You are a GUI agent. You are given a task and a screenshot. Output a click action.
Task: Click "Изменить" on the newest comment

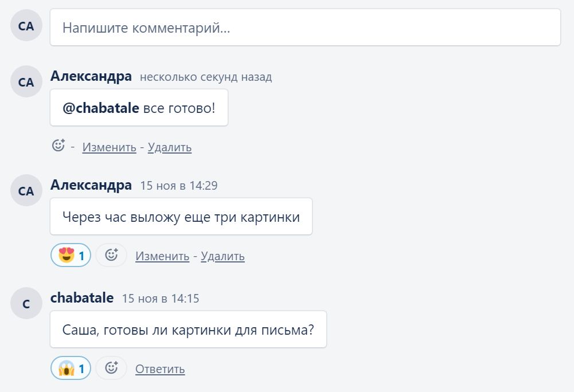point(109,147)
